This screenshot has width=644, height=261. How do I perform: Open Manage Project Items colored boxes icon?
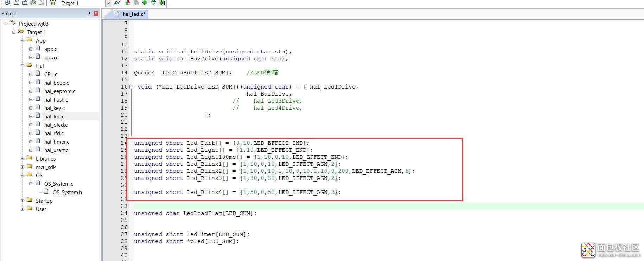[128, 3]
